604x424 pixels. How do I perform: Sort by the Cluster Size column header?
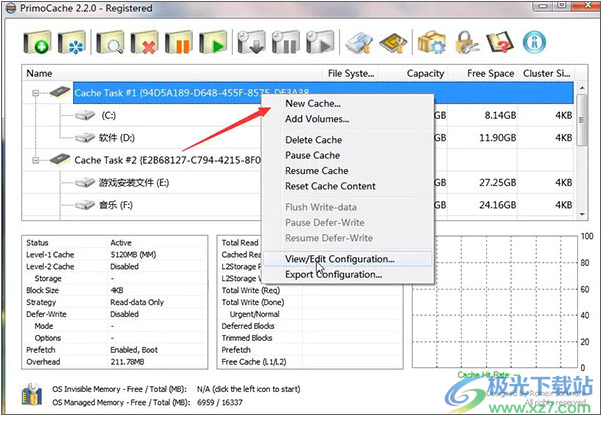pos(546,73)
